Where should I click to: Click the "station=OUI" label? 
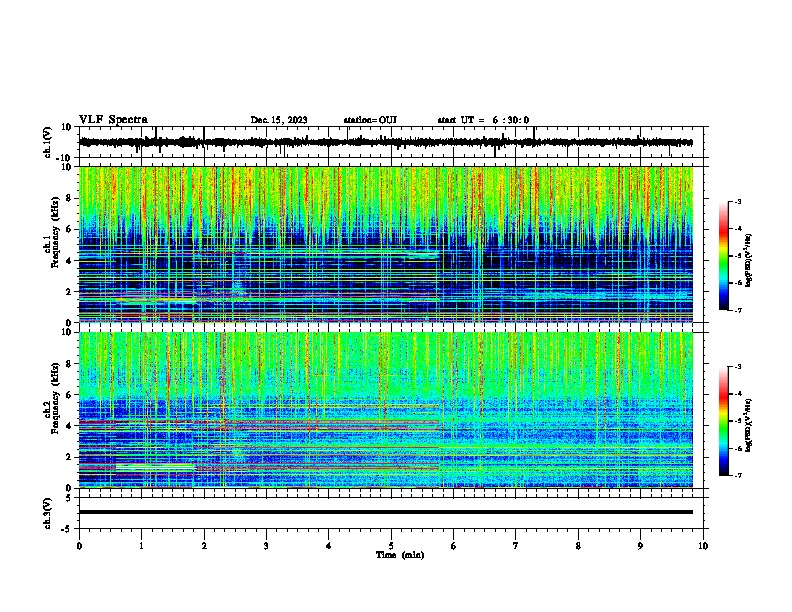point(370,120)
